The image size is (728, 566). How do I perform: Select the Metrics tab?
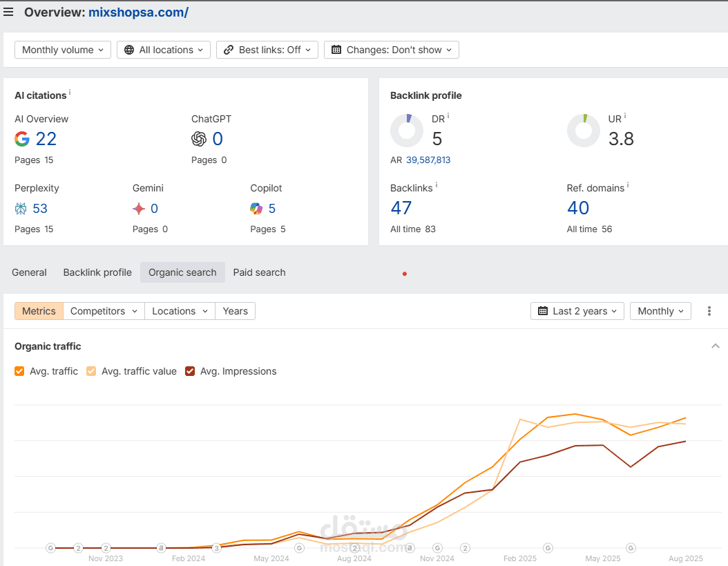click(x=39, y=311)
